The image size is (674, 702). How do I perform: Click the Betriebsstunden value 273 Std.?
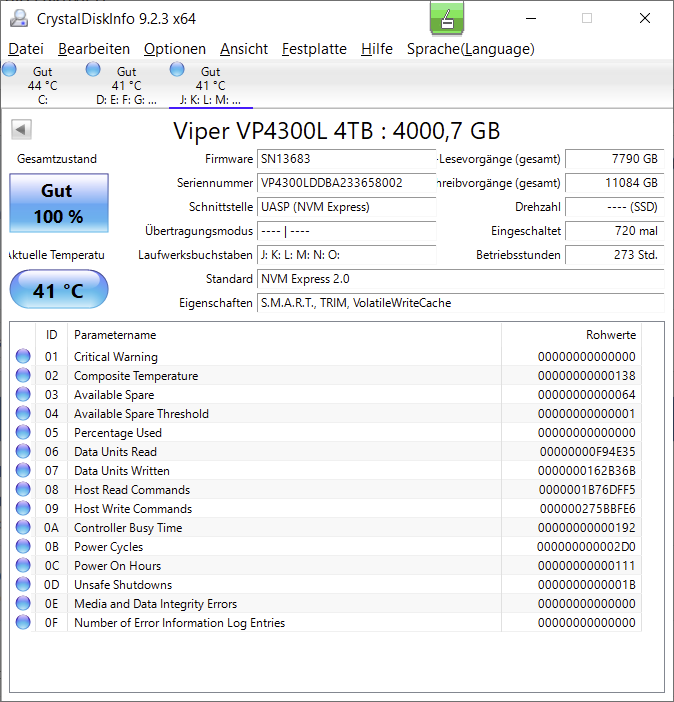(614, 255)
